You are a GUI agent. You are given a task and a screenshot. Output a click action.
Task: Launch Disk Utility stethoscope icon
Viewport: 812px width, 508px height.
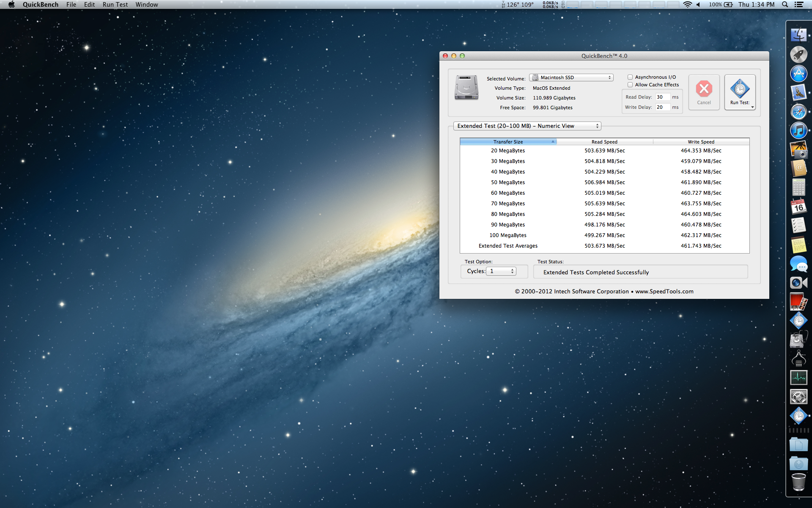[798, 340]
